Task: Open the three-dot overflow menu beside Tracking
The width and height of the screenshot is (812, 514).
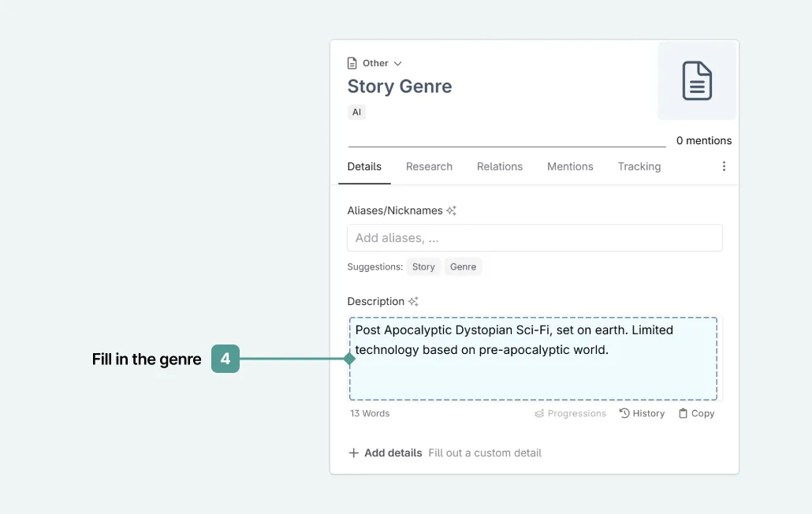Action: (724, 166)
